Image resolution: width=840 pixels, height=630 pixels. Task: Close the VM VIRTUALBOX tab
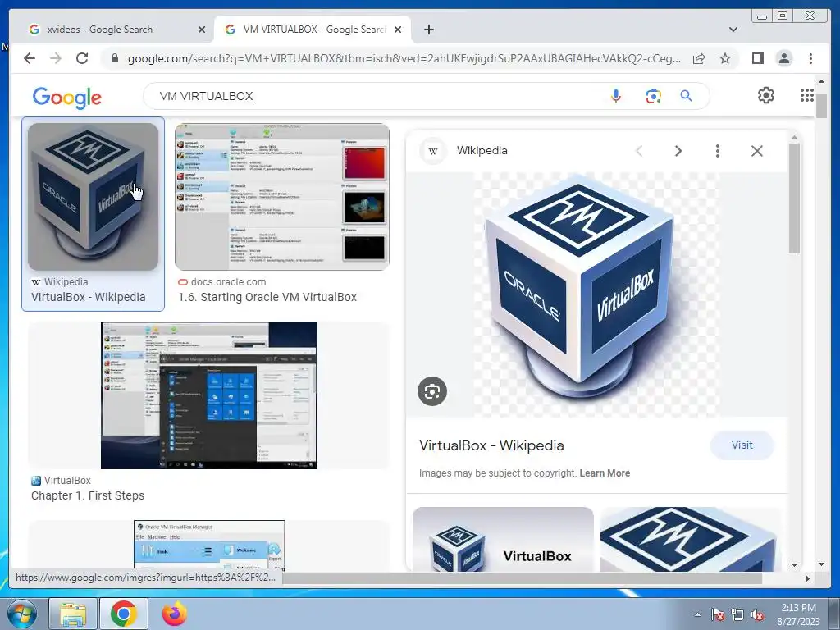pyautogui.click(x=398, y=30)
